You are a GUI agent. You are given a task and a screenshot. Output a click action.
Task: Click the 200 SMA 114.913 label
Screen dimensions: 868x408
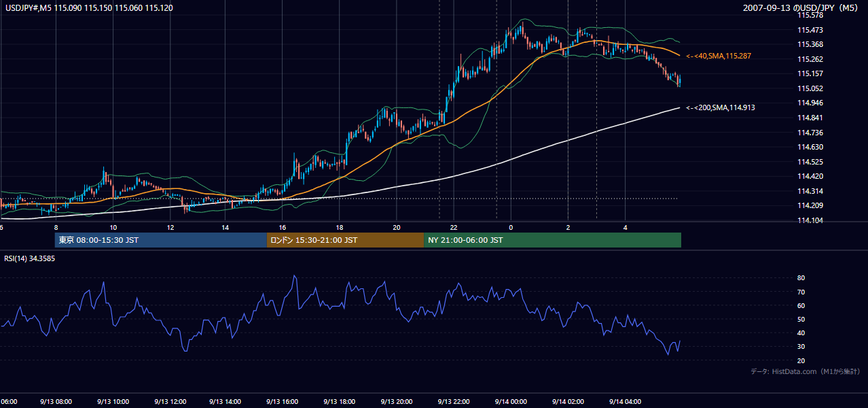coord(721,107)
